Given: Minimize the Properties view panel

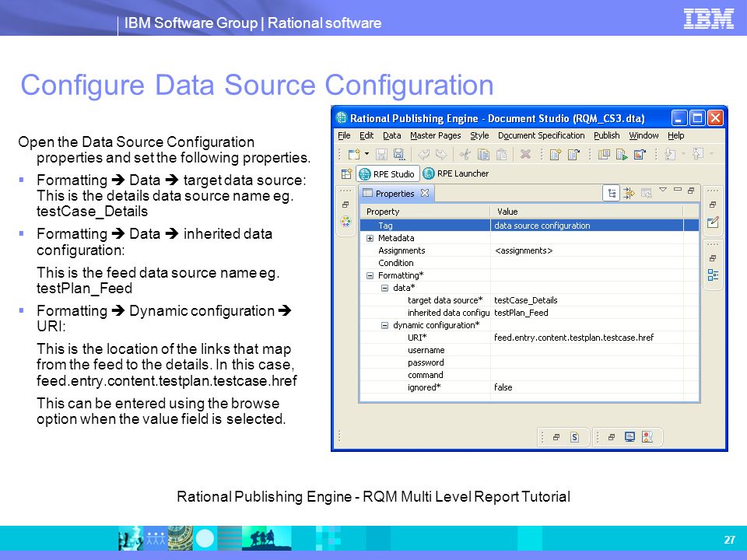Looking at the screenshot, I should [678, 190].
